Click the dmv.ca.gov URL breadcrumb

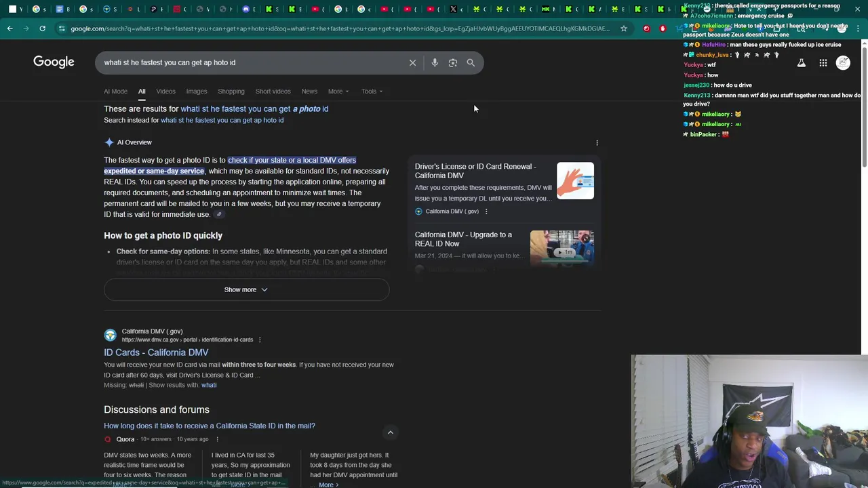(187, 340)
